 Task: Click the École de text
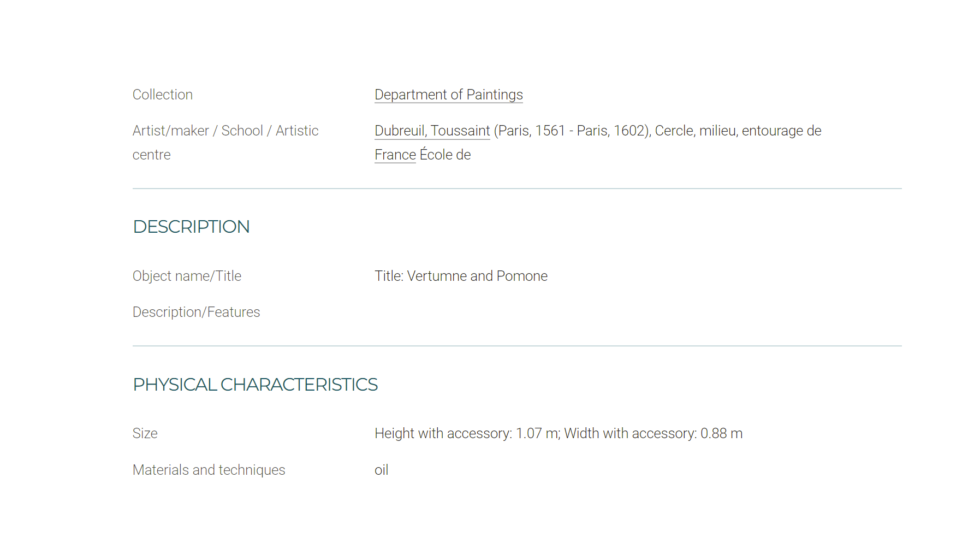pyautogui.click(x=445, y=155)
